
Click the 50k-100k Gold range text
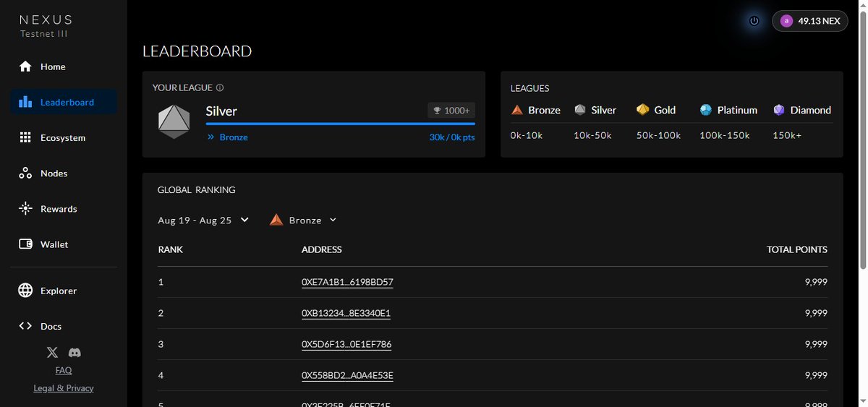(658, 135)
